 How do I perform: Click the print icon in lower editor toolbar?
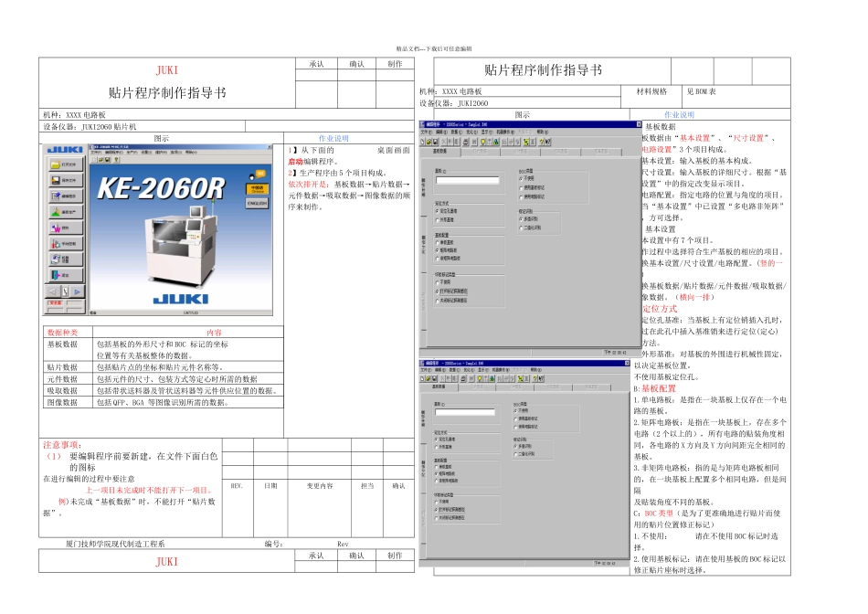point(463,378)
